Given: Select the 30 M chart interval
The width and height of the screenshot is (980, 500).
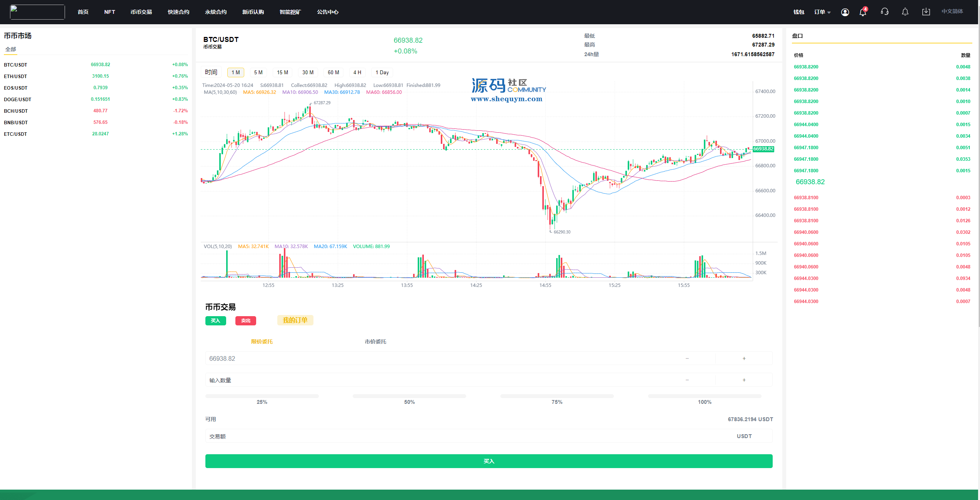Looking at the screenshot, I should coord(308,72).
